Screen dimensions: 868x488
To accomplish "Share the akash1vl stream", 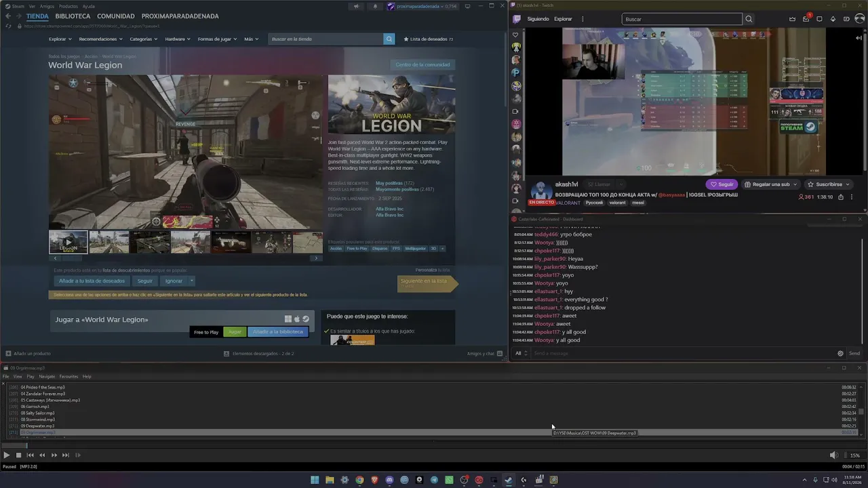I will pyautogui.click(x=841, y=197).
